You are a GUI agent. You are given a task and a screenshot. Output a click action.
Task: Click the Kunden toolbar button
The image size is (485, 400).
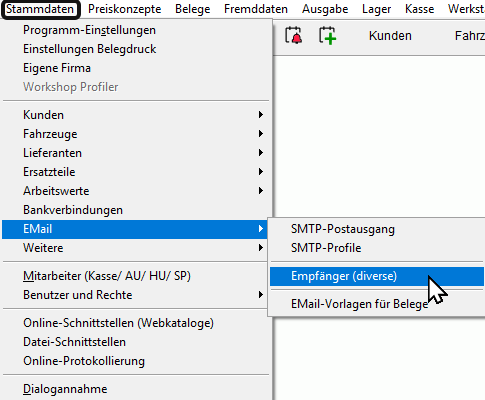pyautogui.click(x=390, y=36)
